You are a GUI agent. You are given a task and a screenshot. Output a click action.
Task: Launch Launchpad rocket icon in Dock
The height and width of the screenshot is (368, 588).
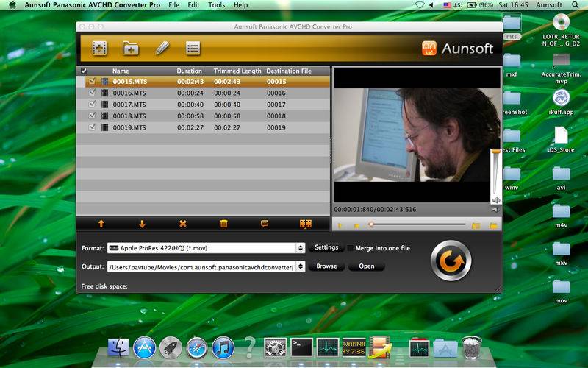[171, 347]
